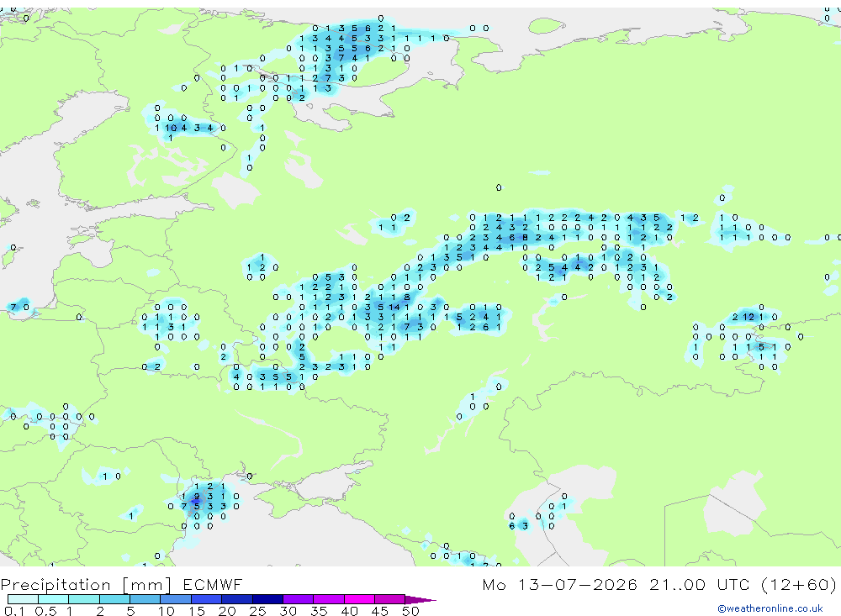The height and width of the screenshot is (616, 841).
Task: Click the '20' legend scale label
Action: click(227, 611)
